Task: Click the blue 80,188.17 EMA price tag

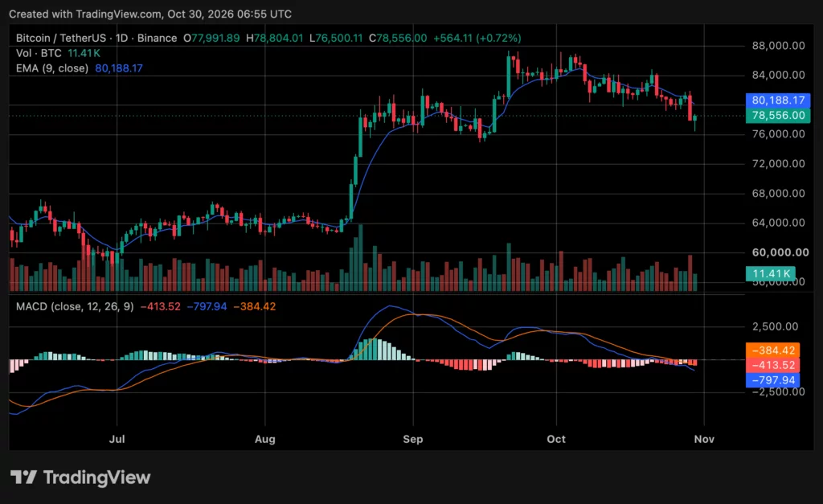Action: pos(778,100)
